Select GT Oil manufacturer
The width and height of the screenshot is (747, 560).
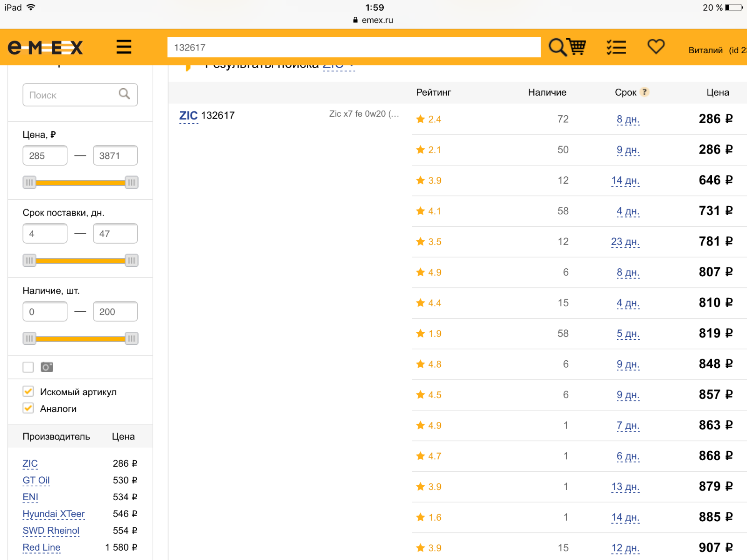click(36, 480)
